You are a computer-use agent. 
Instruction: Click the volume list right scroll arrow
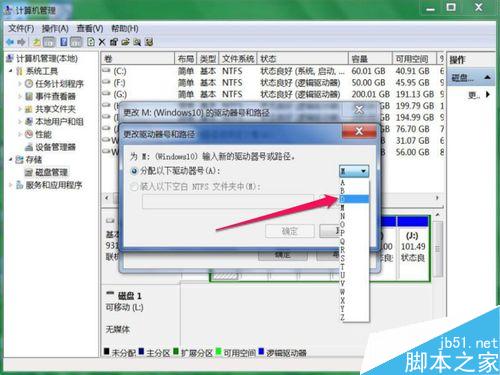[437, 198]
